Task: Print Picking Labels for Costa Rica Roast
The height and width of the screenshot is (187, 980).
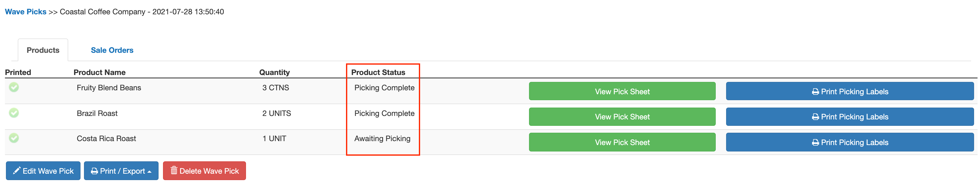Action: pyautogui.click(x=850, y=142)
